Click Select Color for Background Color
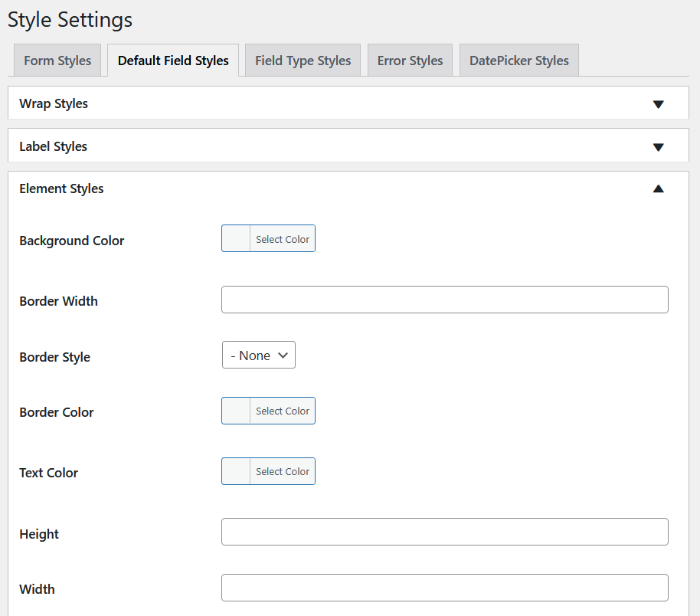The image size is (700, 616). pos(283,238)
